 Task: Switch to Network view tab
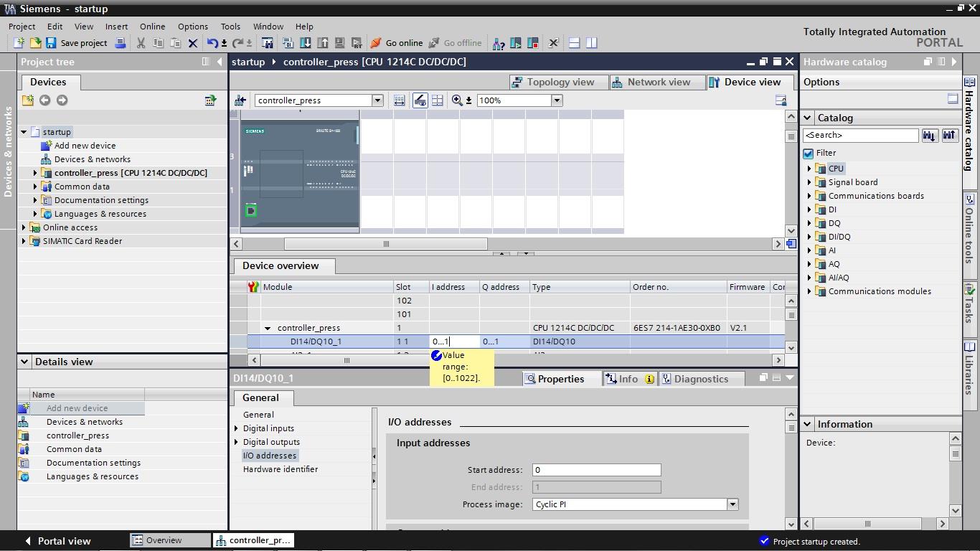[x=657, y=82]
